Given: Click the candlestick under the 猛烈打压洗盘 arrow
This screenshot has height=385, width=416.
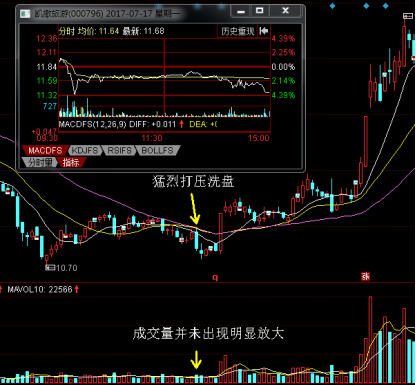Looking at the screenshot, I should coord(196,241).
